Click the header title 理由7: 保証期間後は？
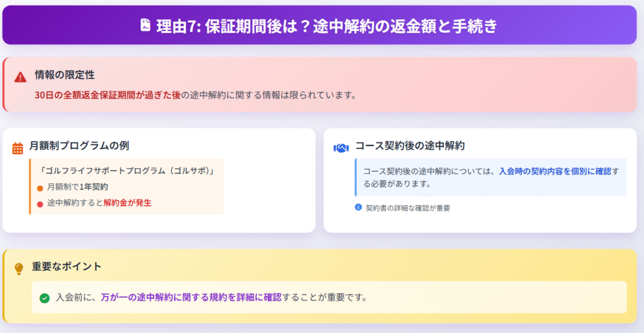 click(233, 26)
